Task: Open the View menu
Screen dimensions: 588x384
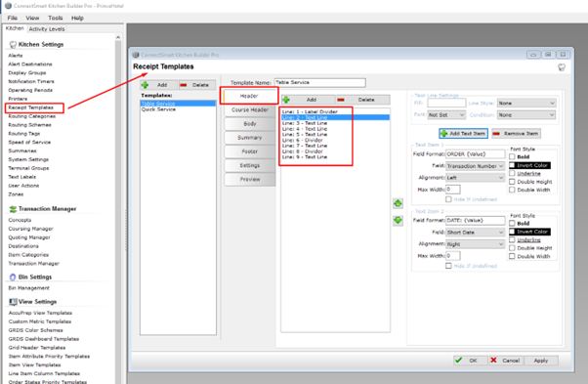Action: (x=32, y=18)
